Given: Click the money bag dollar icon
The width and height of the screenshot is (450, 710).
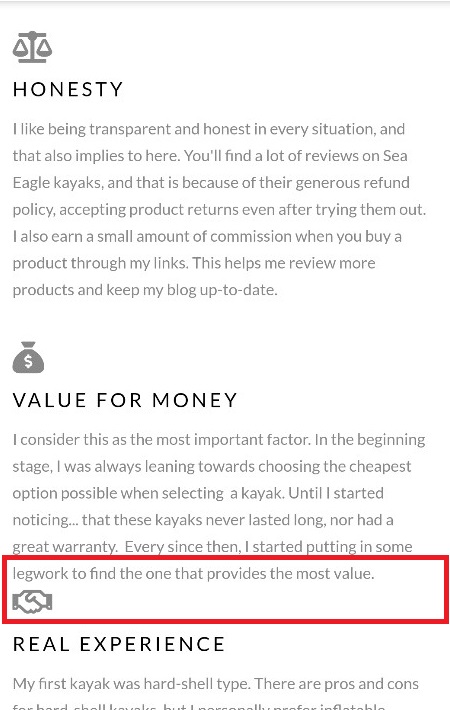Looking at the screenshot, I should (x=28, y=357).
